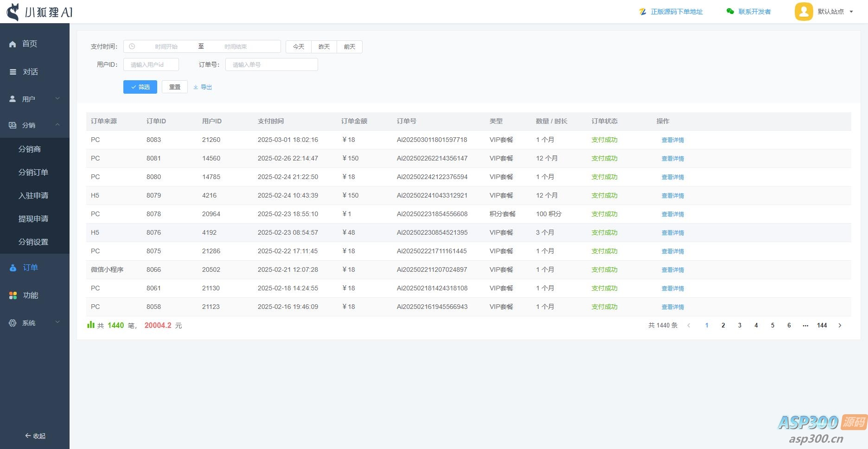Image resolution: width=868 pixels, height=449 pixels.
Task: Select the 首页 home icon in sidebar
Action: tap(13, 44)
